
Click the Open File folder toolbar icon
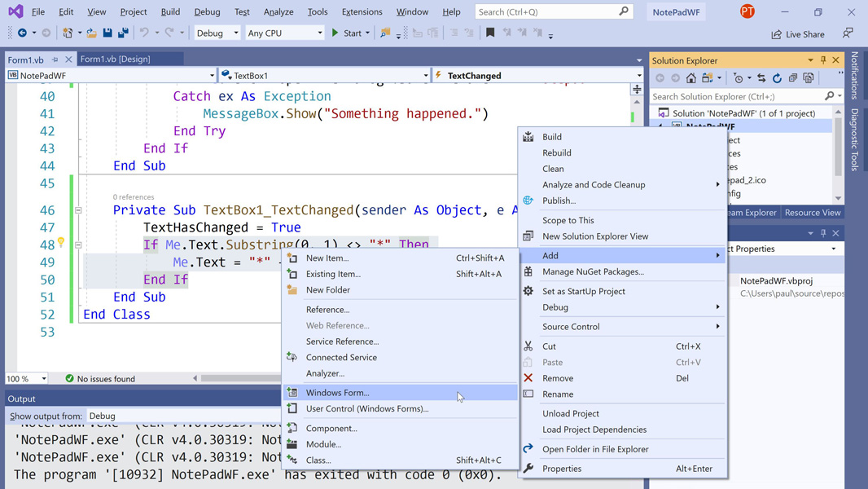click(x=91, y=33)
